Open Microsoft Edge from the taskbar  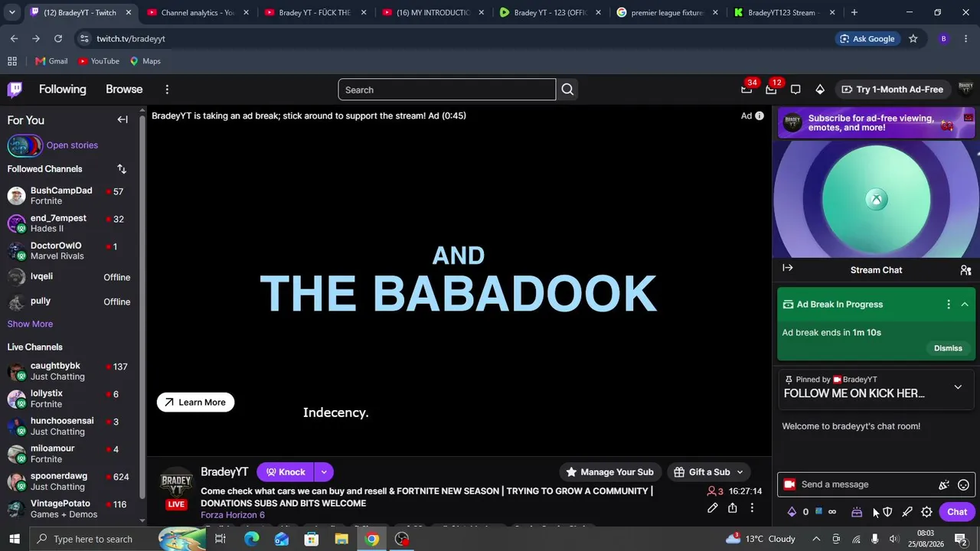pyautogui.click(x=252, y=539)
